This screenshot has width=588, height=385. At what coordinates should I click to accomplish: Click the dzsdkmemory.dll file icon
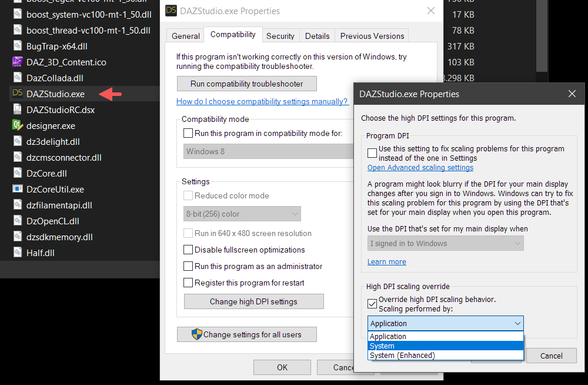coord(18,236)
